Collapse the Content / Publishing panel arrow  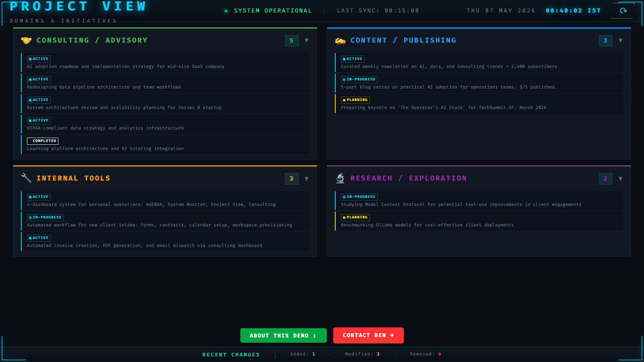click(621, 41)
